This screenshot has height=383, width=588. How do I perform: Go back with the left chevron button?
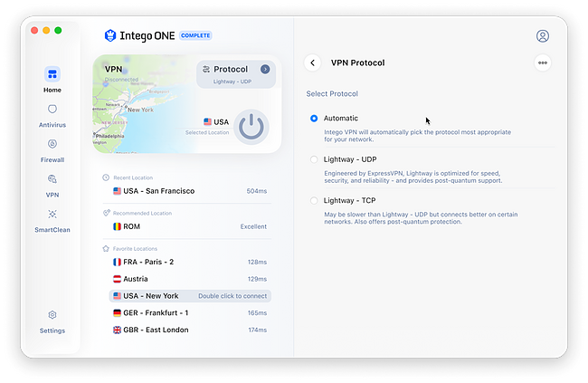312,62
